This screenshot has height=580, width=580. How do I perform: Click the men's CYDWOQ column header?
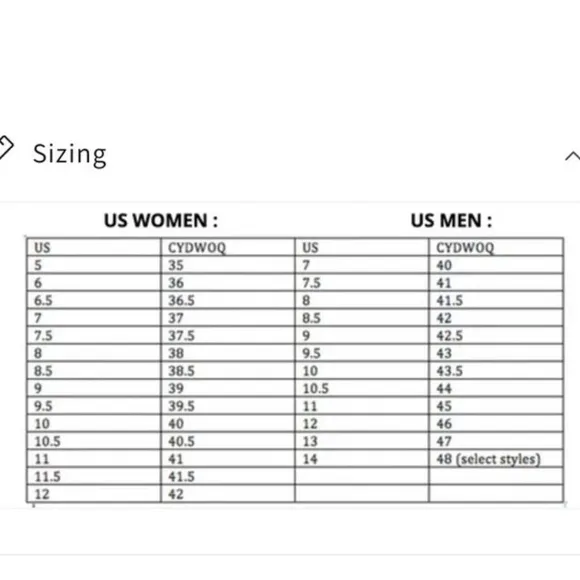point(496,247)
